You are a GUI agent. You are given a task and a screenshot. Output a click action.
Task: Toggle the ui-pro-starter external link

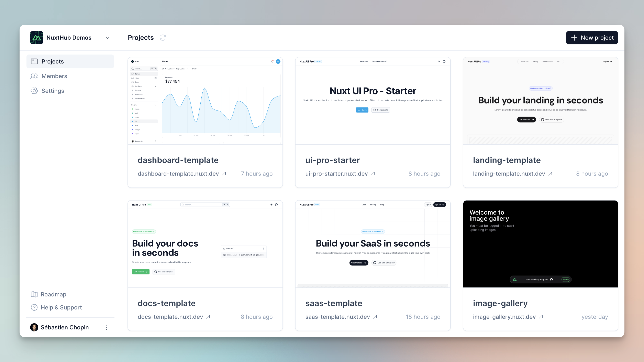click(x=373, y=173)
